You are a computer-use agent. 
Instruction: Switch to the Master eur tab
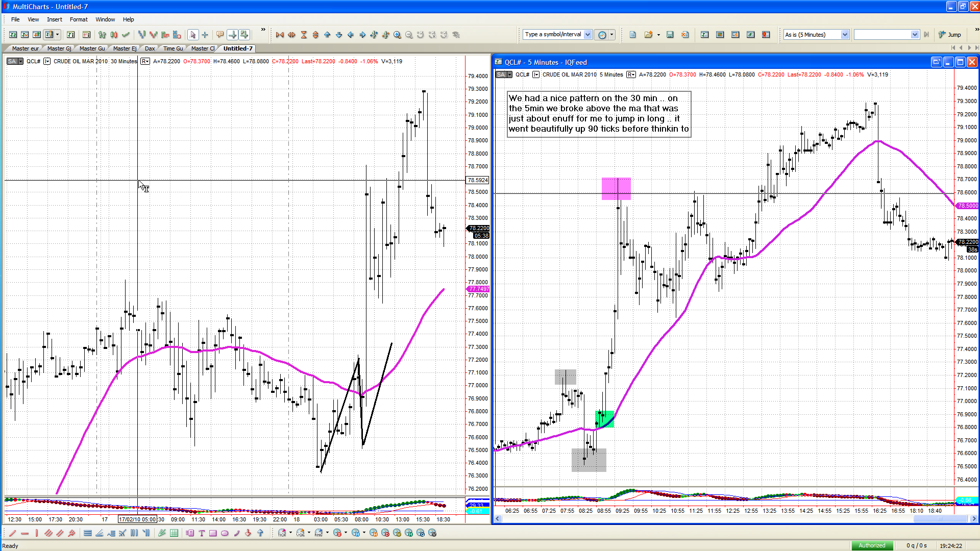click(x=25, y=48)
